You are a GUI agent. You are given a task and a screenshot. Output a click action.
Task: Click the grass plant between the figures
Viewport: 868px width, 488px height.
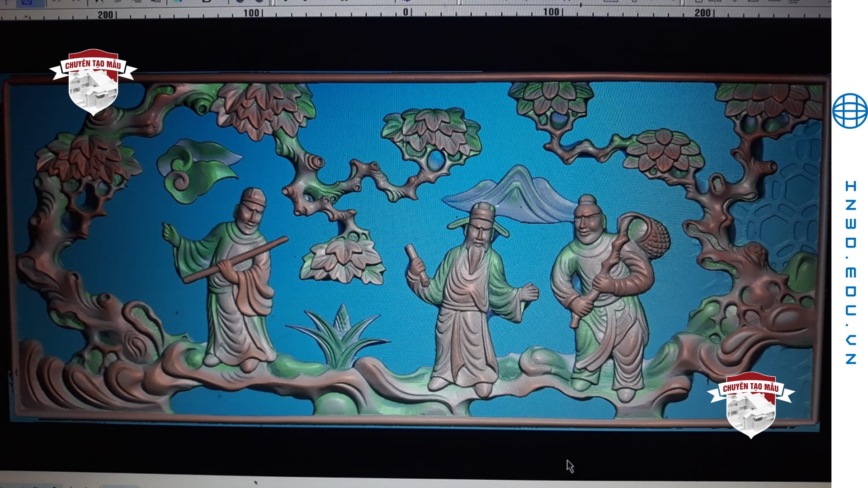pos(337,337)
